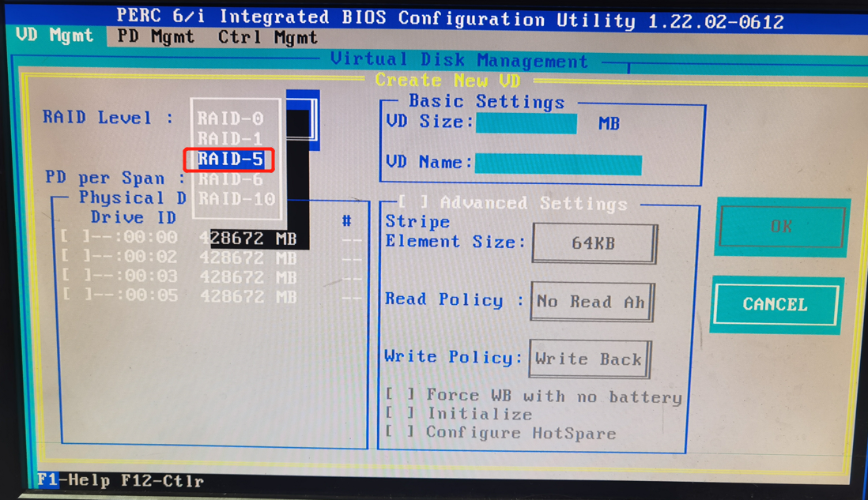Click the 428672 MB size of drive 00:05
Screen dimensions: 868x500
pos(248,296)
